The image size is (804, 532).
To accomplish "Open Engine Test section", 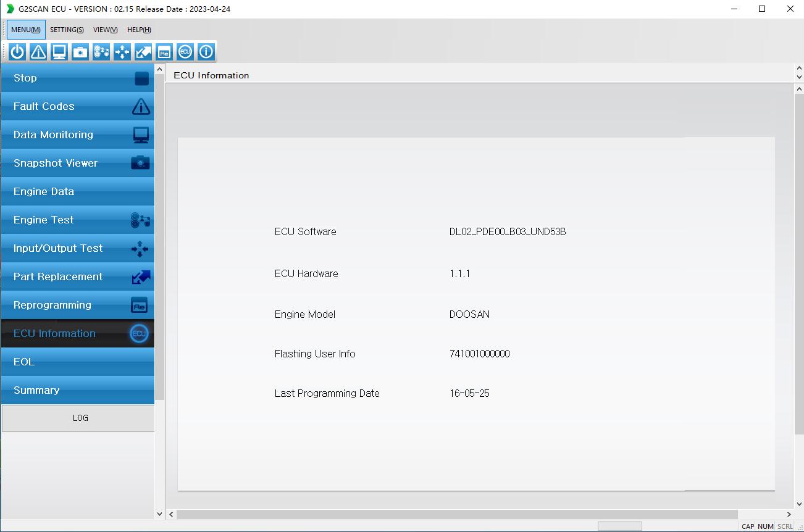I will pyautogui.click(x=78, y=220).
